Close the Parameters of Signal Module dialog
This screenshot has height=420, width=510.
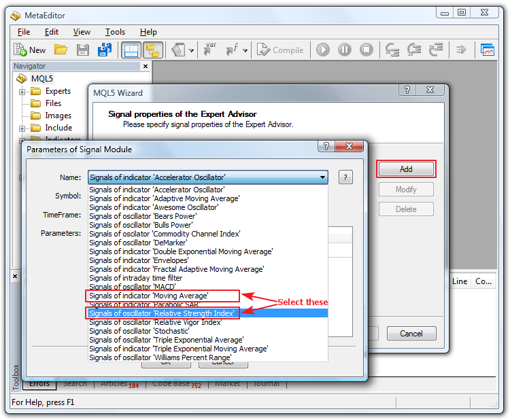pyautogui.click(x=349, y=146)
